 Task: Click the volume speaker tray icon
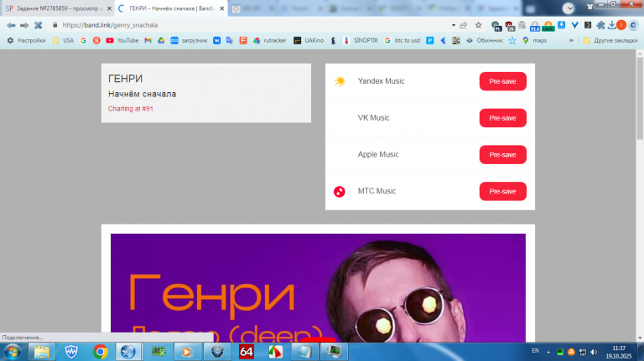594,352
